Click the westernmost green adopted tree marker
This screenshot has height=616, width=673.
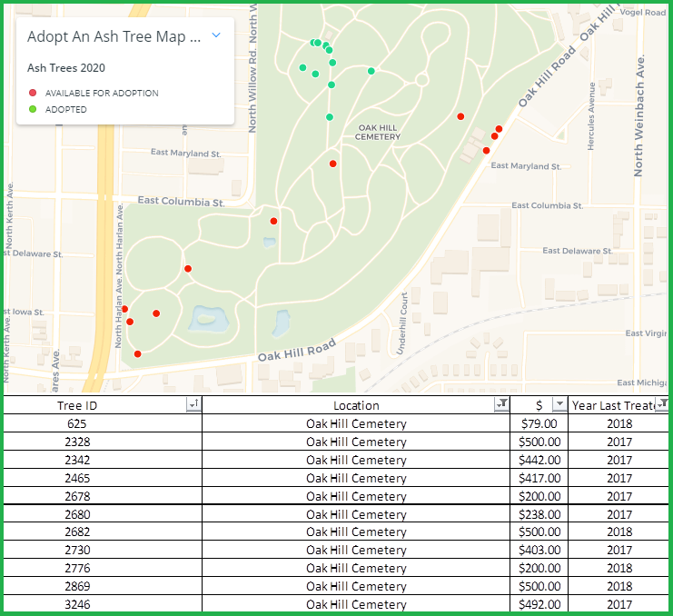click(302, 67)
